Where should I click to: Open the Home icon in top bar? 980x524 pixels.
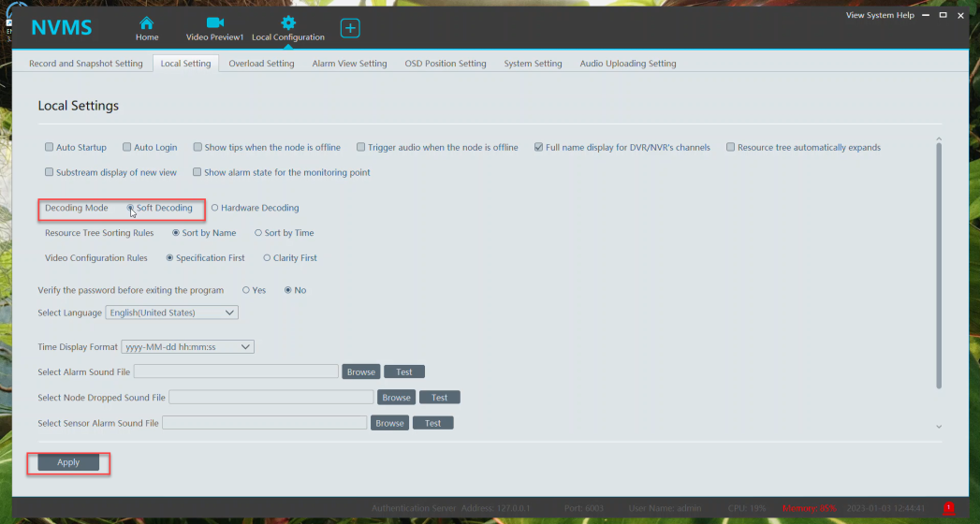point(147,23)
